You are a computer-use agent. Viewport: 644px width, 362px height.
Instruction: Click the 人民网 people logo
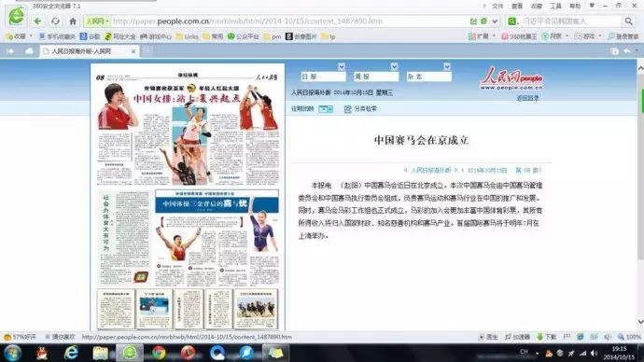point(511,78)
